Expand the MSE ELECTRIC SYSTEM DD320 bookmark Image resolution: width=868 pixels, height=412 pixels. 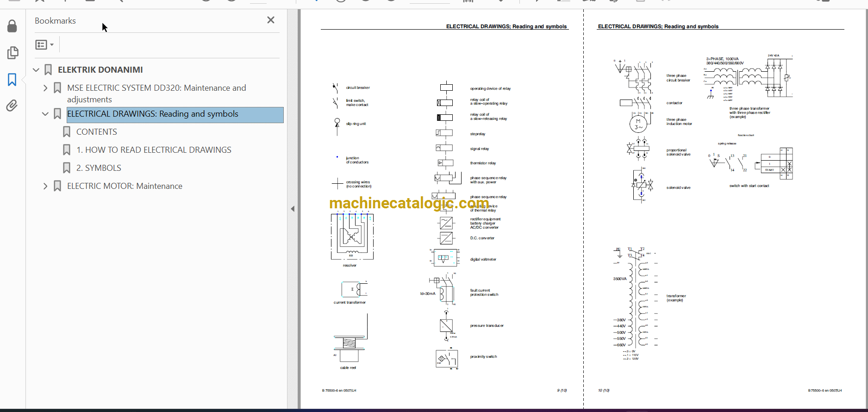(45, 88)
